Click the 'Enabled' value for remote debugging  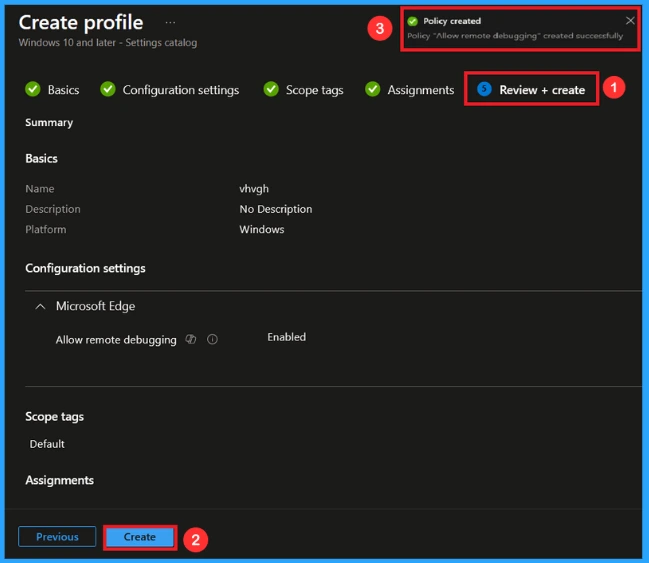point(286,337)
